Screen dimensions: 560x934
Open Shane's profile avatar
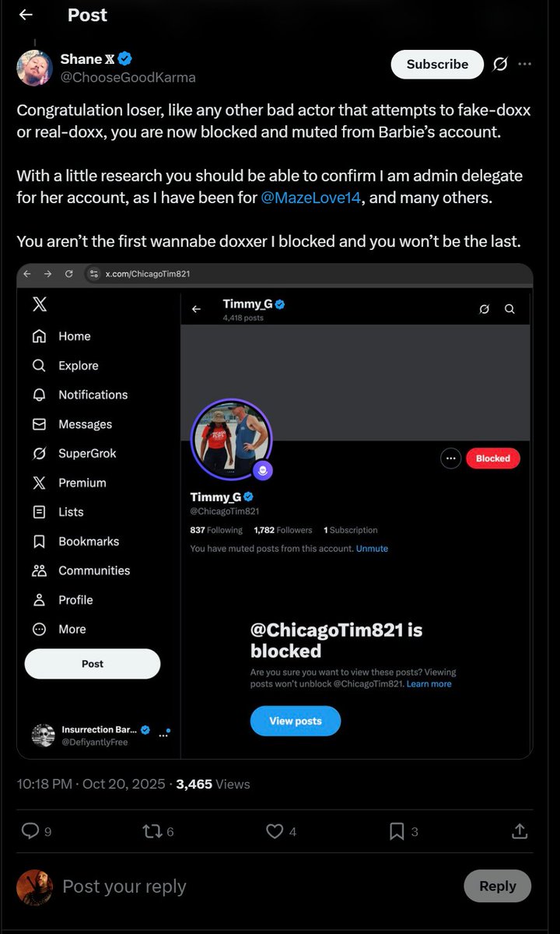click(35, 68)
